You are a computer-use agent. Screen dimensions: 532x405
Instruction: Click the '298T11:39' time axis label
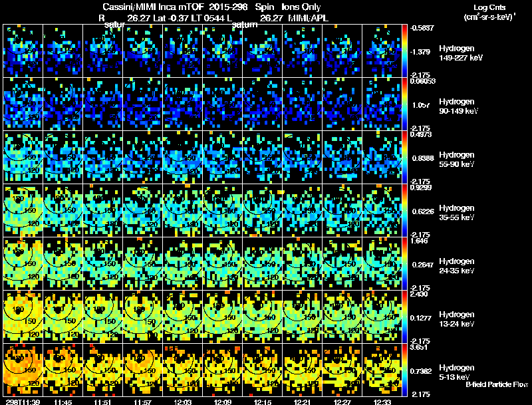pyautogui.click(x=23, y=402)
